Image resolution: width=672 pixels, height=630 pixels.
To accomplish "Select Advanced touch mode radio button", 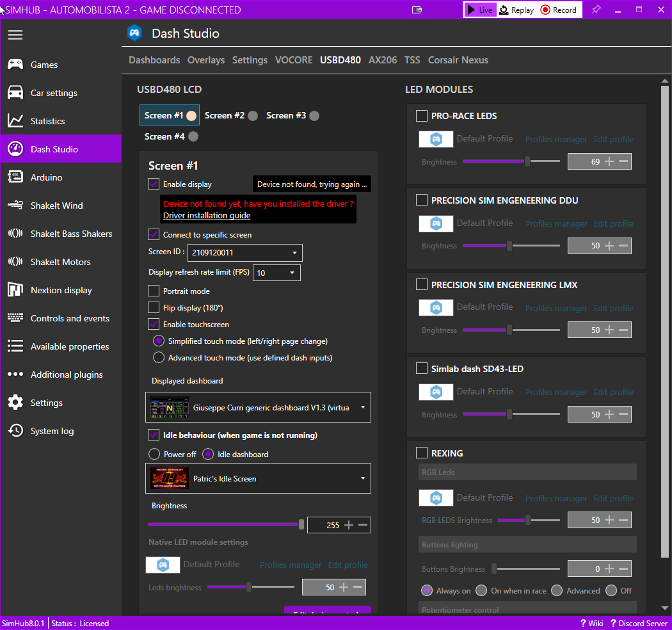I will coord(159,358).
